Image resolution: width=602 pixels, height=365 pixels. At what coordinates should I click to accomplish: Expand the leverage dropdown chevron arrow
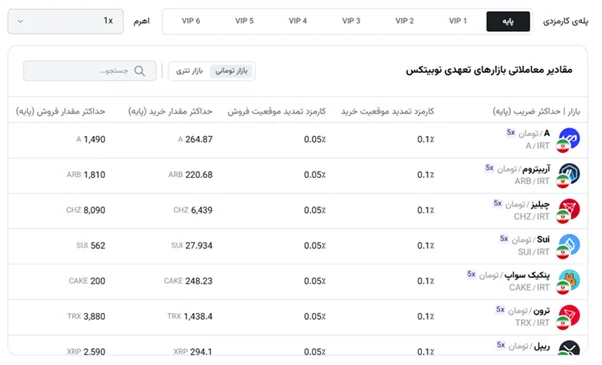pyautogui.click(x=21, y=21)
